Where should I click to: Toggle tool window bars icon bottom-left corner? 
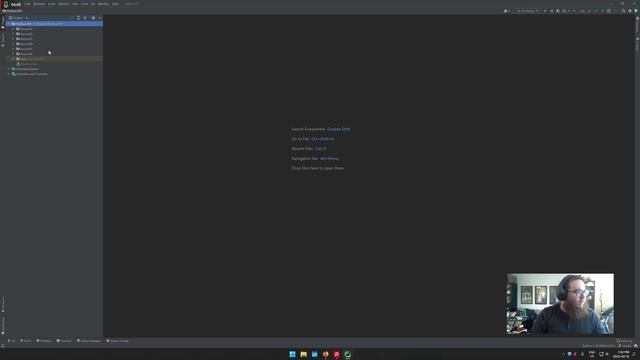tap(3, 346)
